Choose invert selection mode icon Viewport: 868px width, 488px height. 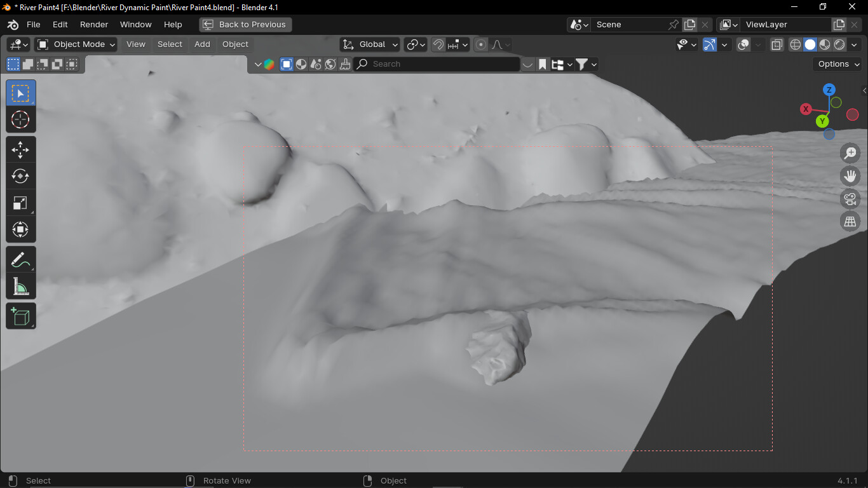point(57,64)
